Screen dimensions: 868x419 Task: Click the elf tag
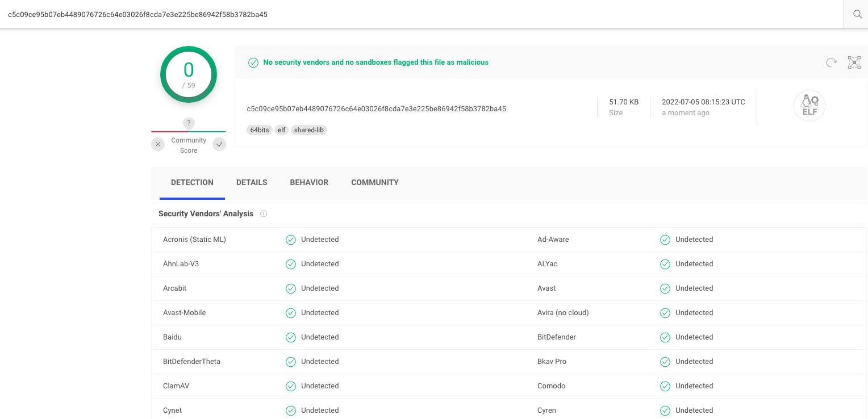281,130
